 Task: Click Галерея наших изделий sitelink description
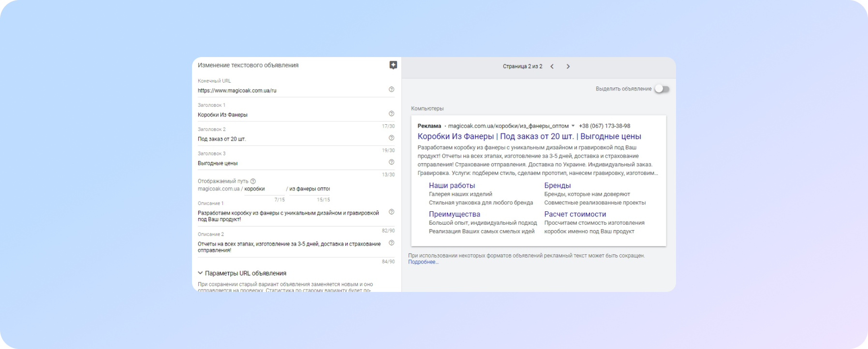(460, 194)
